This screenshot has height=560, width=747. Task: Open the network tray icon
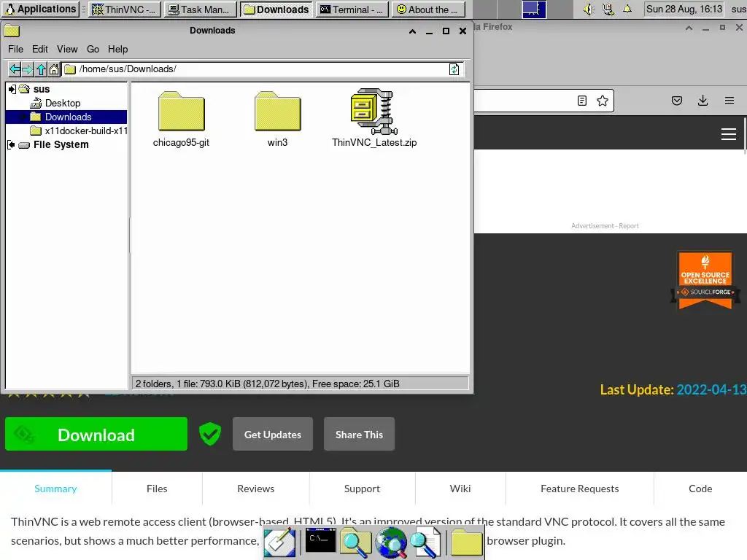coord(608,9)
